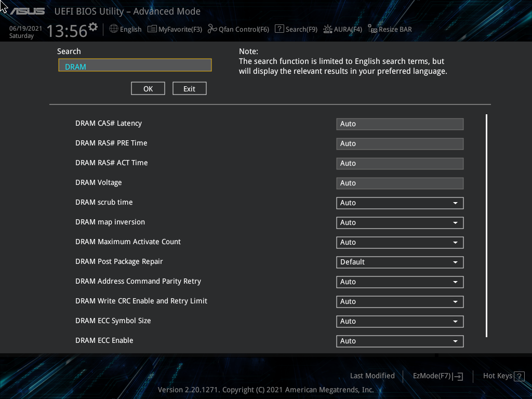Viewport: 532px width, 399px height.
Task: Open the English language selector
Action: 125,29
